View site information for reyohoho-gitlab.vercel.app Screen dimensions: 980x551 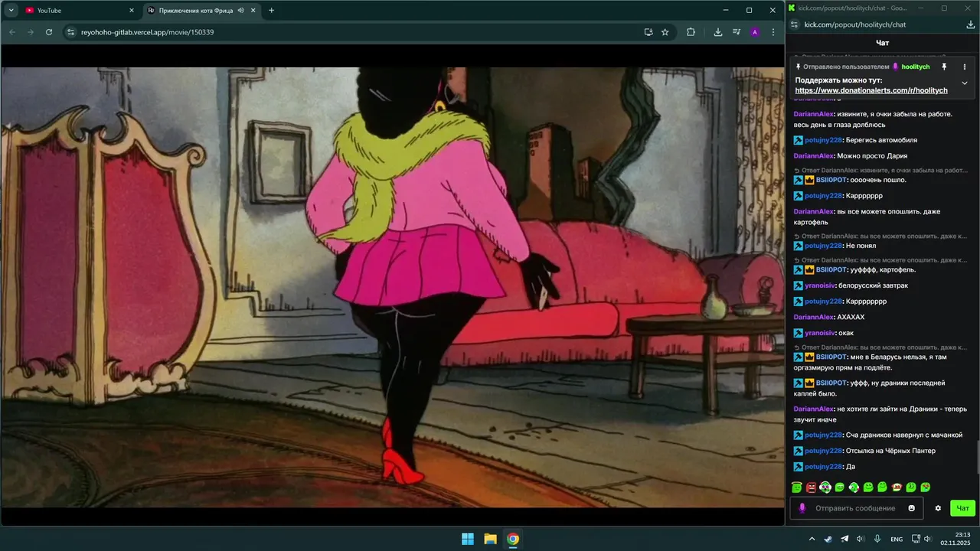coord(70,32)
